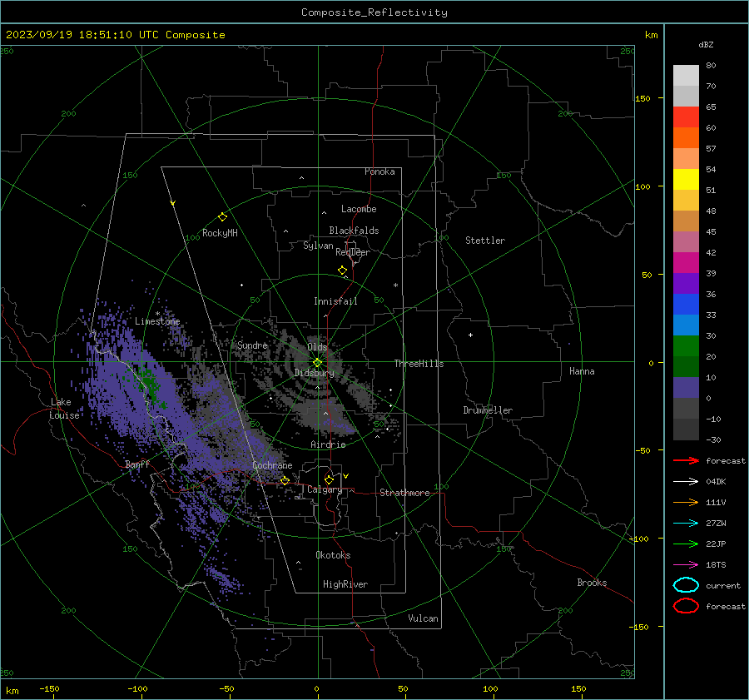Click the current legend label
Viewport: 749px width, 700px height.
point(723,585)
